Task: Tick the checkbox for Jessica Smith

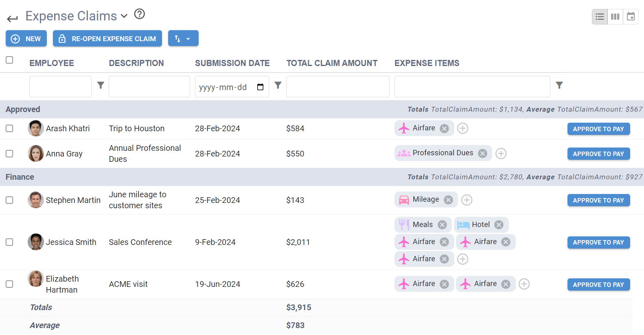Action: point(9,242)
